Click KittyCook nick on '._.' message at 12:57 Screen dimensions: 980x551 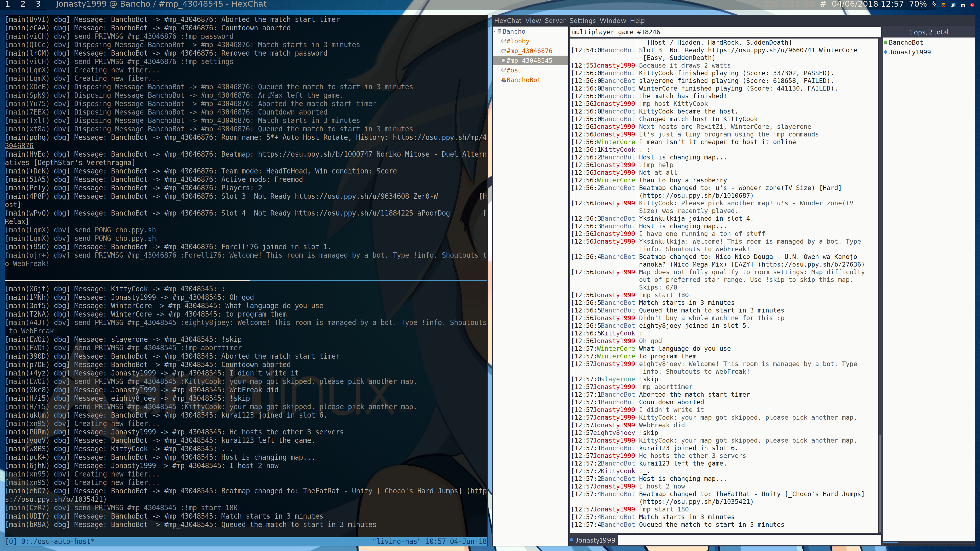click(618, 471)
